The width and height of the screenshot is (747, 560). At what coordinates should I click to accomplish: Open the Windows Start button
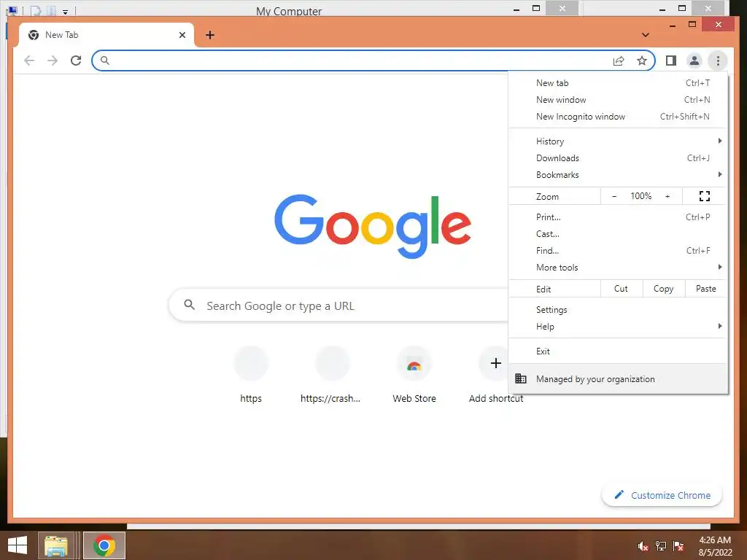[18, 545]
